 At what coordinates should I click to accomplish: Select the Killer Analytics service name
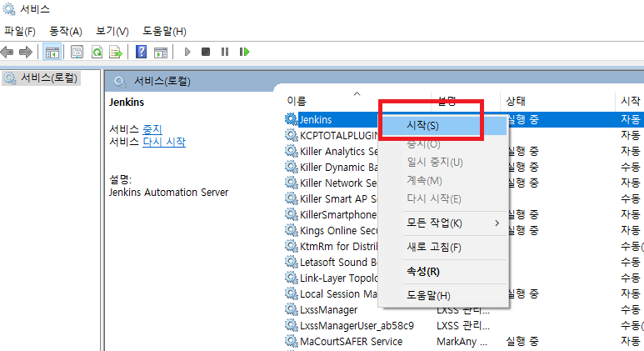pyautogui.click(x=339, y=151)
